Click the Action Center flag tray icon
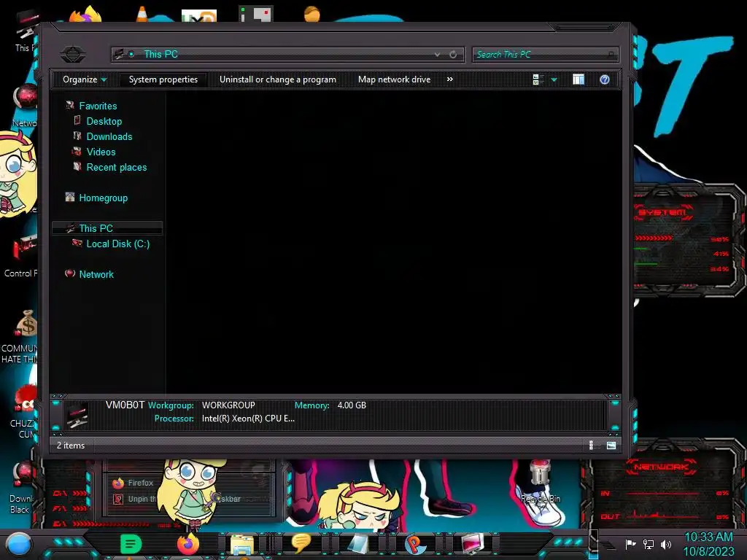Screen dimensions: 747x560 pos(630,544)
